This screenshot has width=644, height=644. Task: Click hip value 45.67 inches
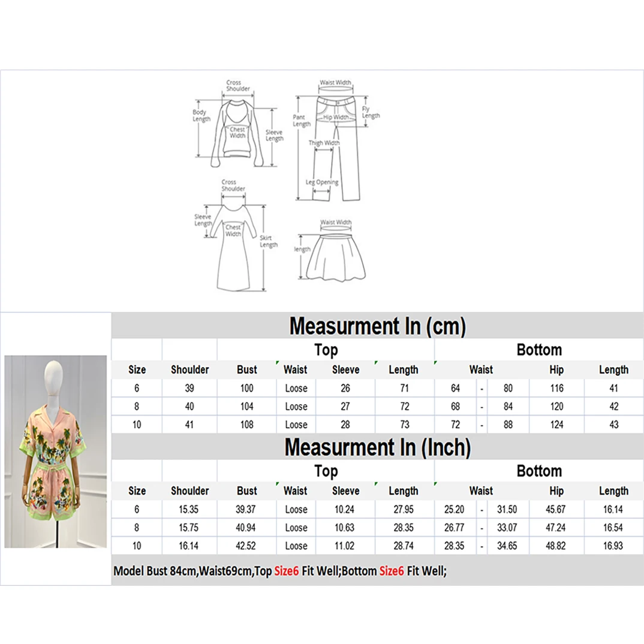tap(556, 509)
